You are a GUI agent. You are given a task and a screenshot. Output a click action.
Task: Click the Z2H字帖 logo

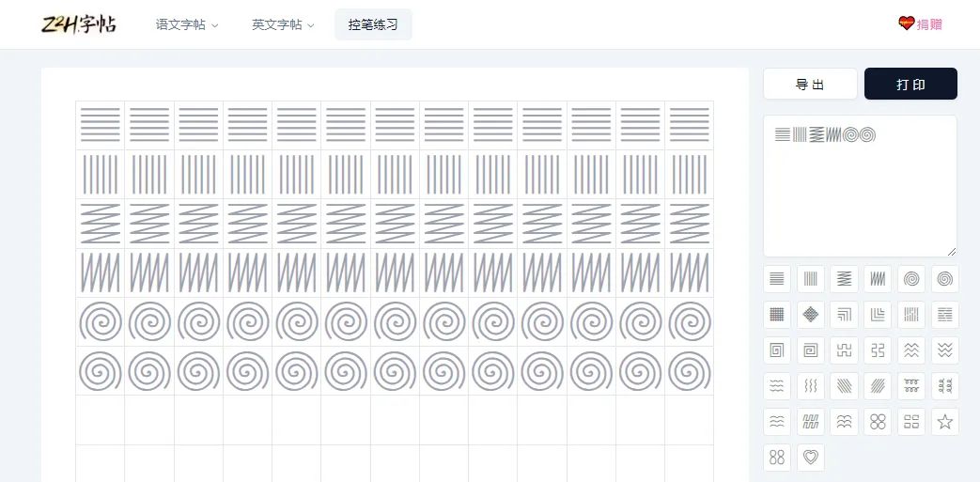(x=79, y=24)
